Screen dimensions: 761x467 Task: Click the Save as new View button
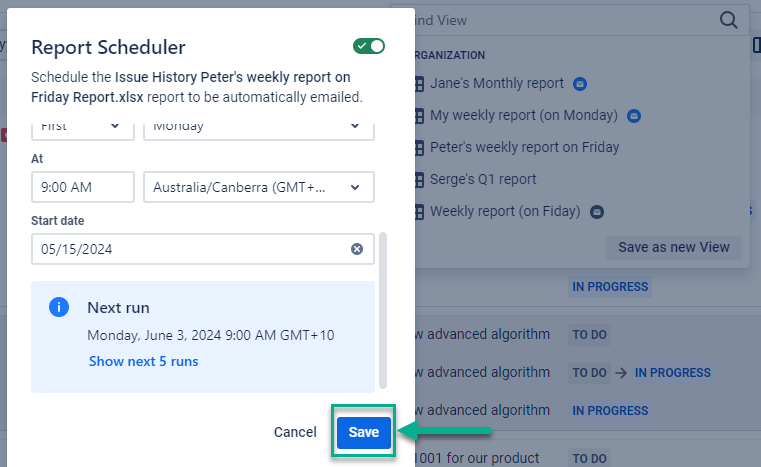point(673,247)
